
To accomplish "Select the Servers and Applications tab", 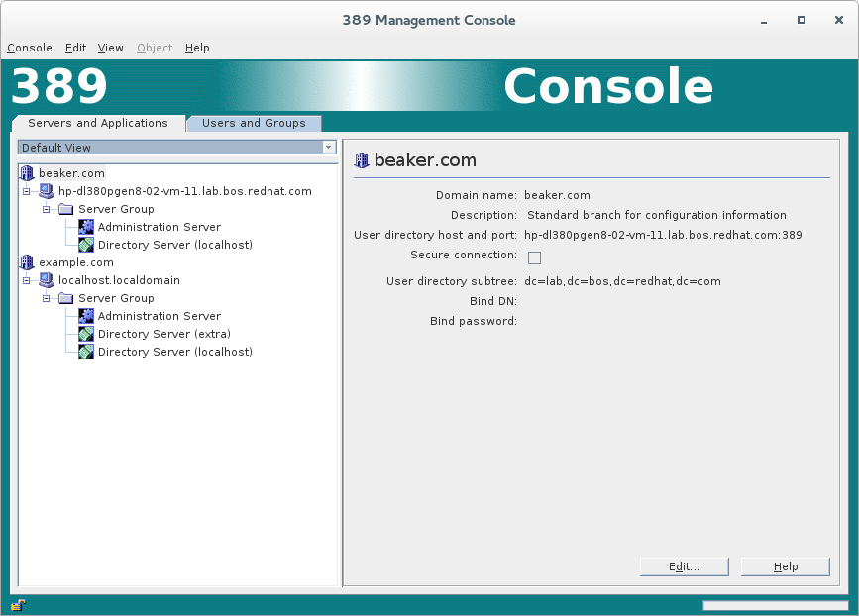I will pos(98,123).
